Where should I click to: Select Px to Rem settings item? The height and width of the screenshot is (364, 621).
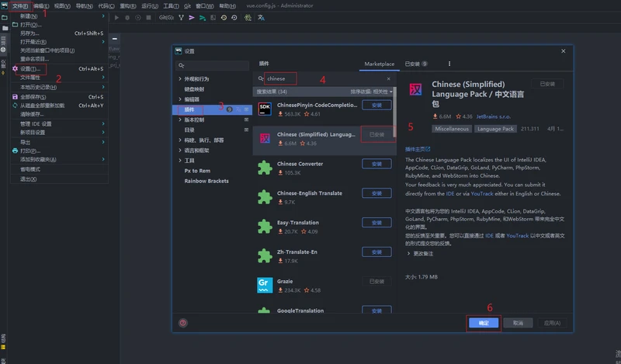(x=197, y=171)
